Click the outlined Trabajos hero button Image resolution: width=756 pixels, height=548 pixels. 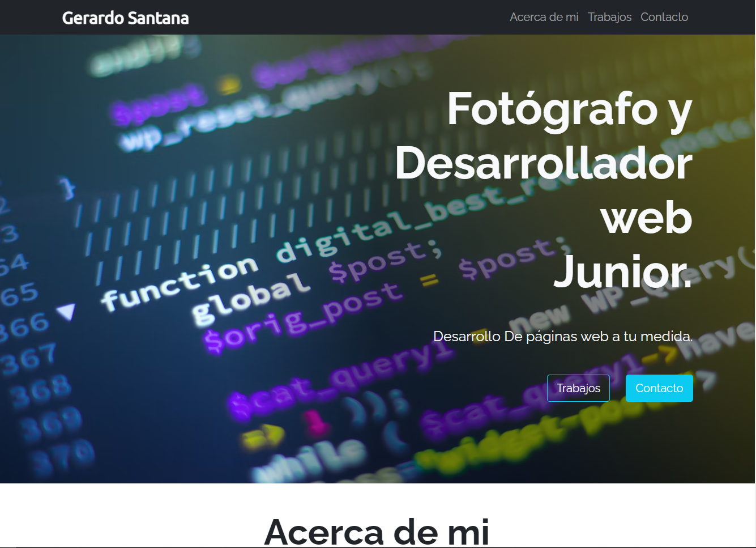(x=578, y=388)
